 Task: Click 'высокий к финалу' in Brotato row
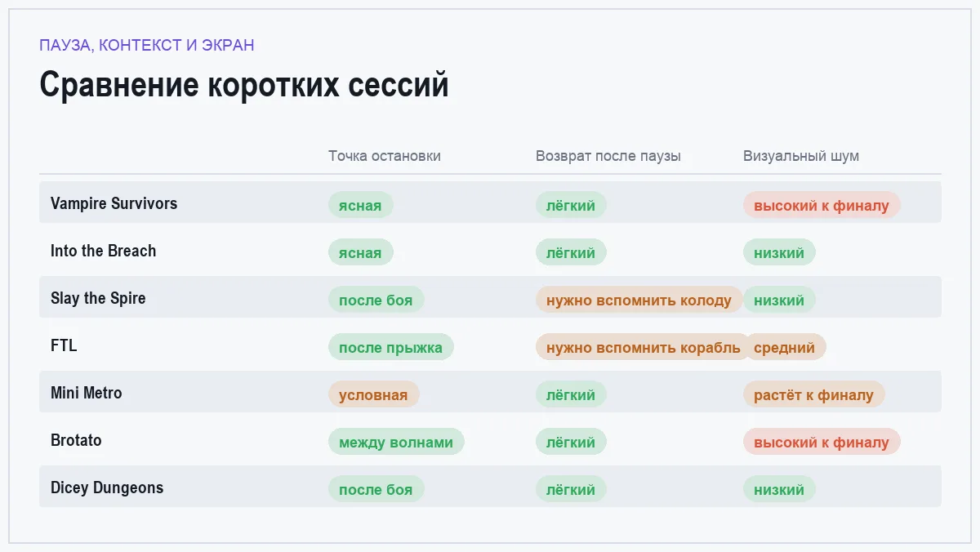(822, 442)
